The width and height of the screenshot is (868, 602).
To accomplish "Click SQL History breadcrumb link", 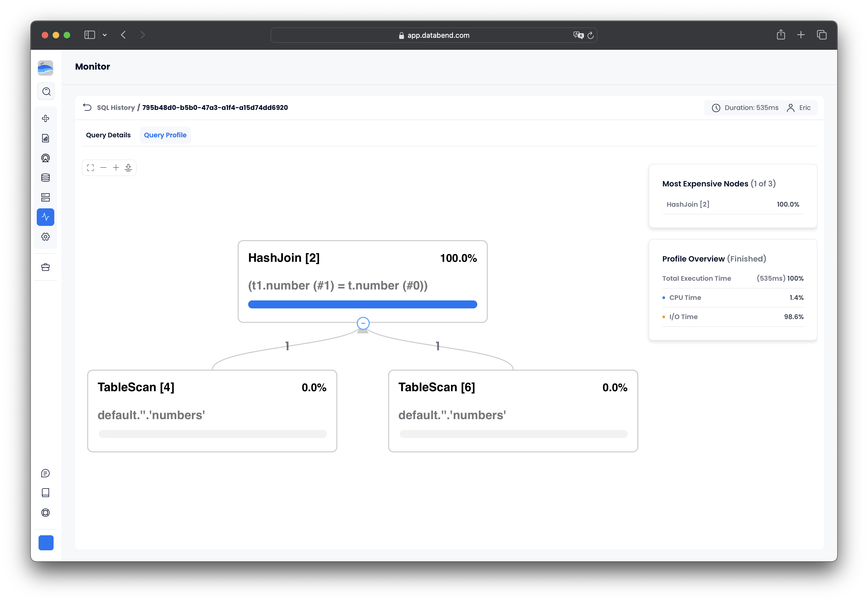I will [x=116, y=107].
